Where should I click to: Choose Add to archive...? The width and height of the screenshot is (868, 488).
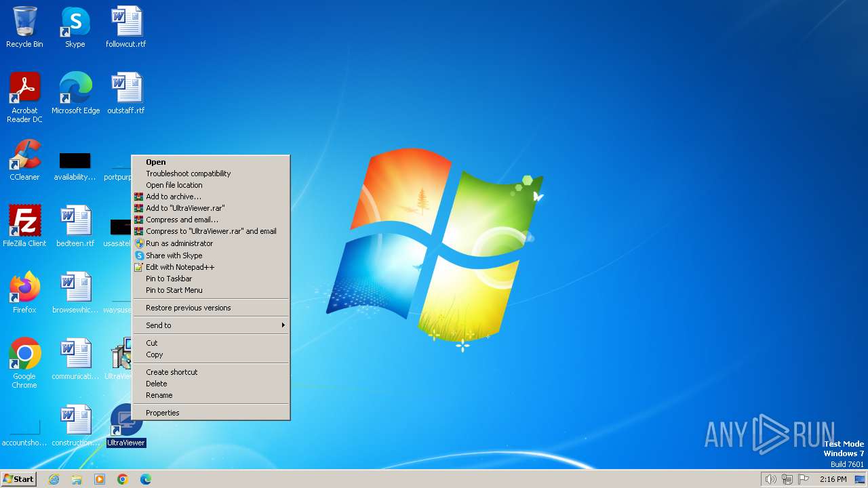tap(211, 197)
